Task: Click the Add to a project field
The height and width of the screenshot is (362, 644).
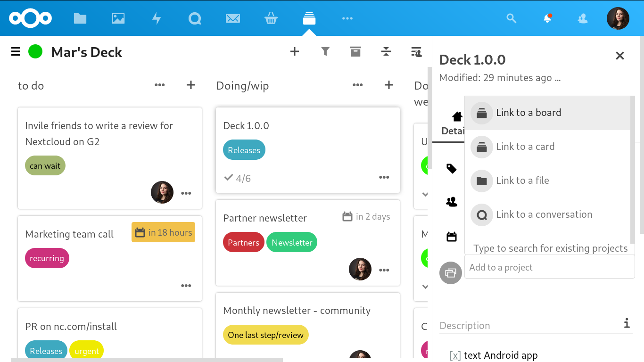Action: (550, 267)
